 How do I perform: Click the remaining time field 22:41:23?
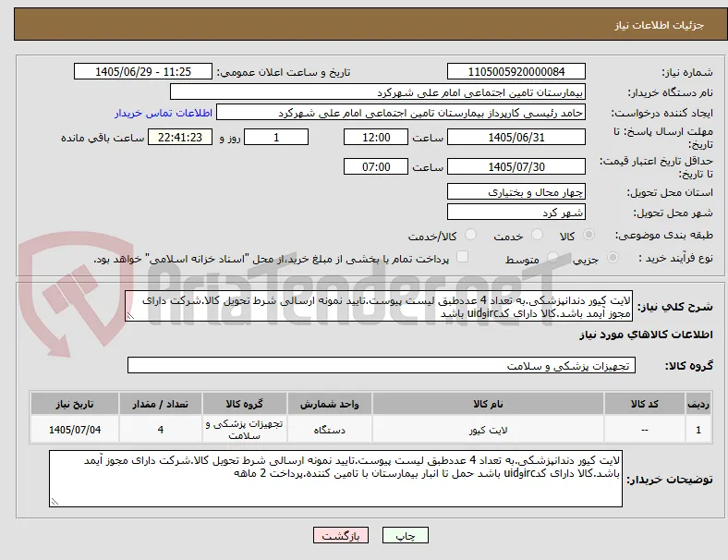(180, 137)
